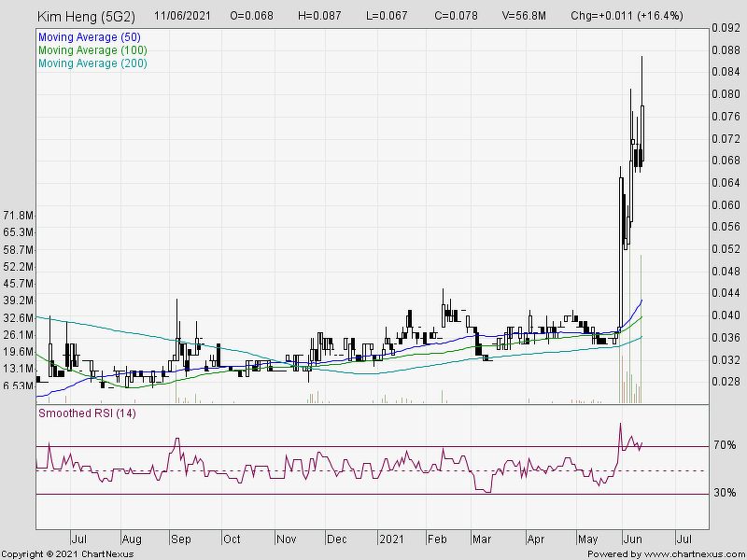Click the 'Aug' month label on time axis

[x=132, y=539]
